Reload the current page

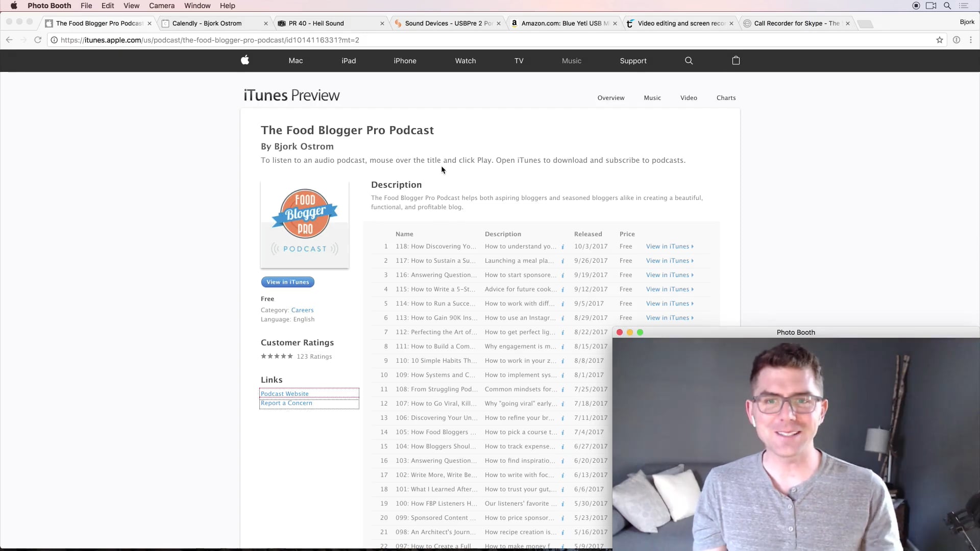pos(38,40)
